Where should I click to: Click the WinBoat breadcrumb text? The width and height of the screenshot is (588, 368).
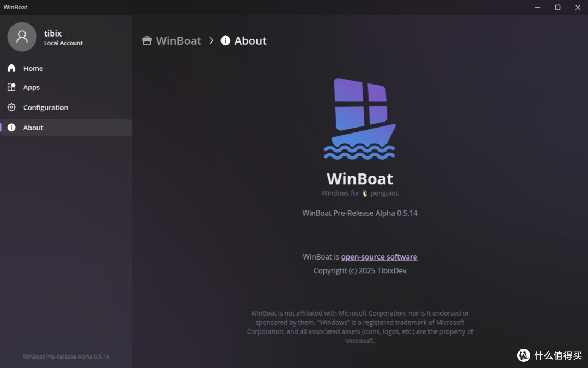[179, 40]
